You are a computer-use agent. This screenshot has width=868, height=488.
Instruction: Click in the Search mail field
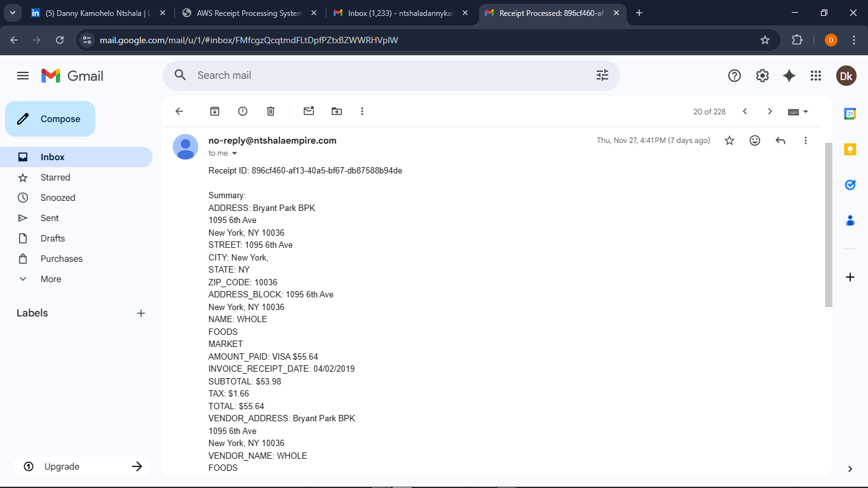pyautogui.click(x=381, y=75)
